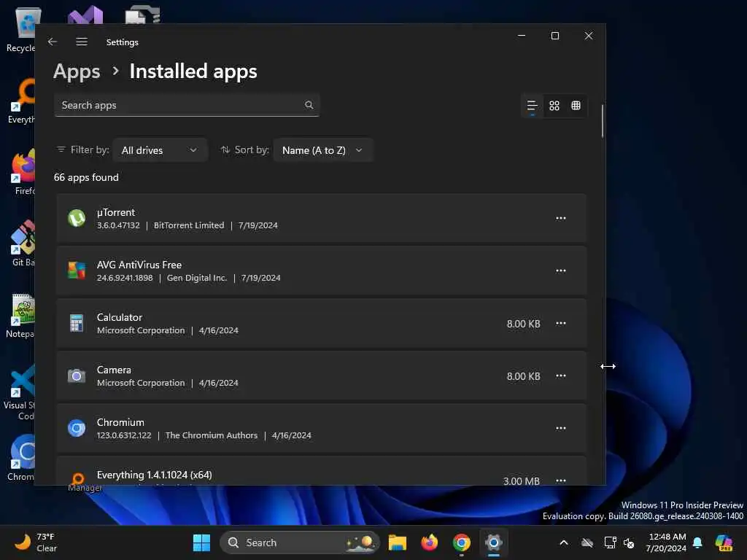The image size is (747, 560).
Task: Open the network status tray icon
Action: pos(610,542)
